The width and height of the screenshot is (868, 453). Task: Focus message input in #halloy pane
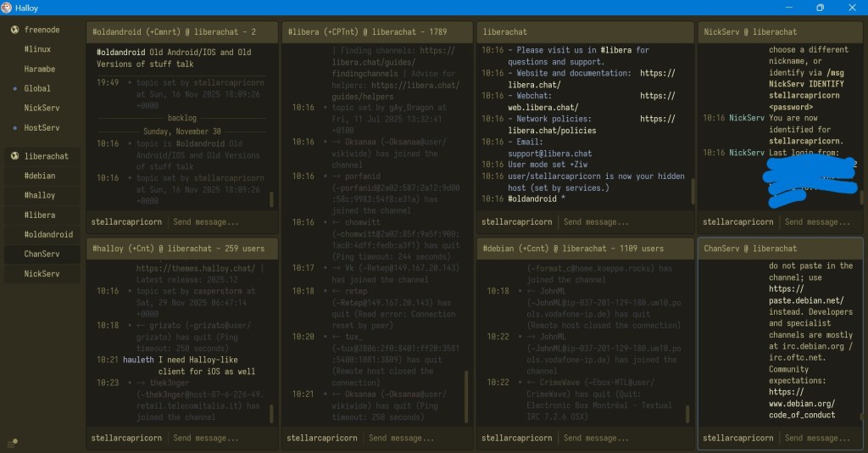[x=221, y=438]
